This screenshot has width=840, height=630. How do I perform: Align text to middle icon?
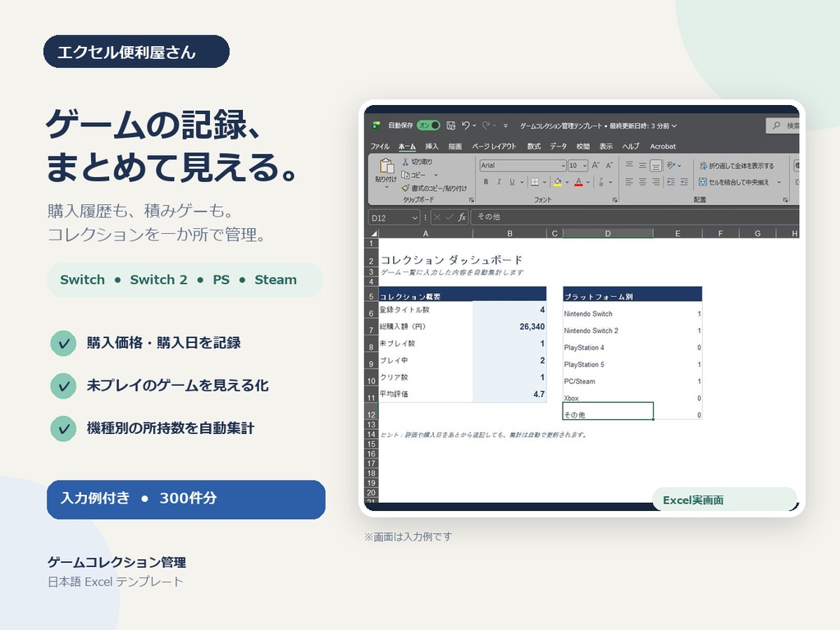642,165
